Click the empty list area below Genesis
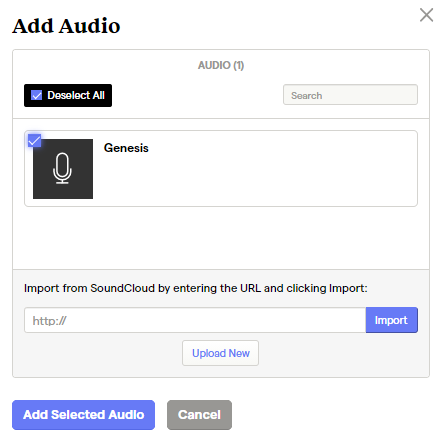This screenshot has width=442, height=441. [x=221, y=238]
